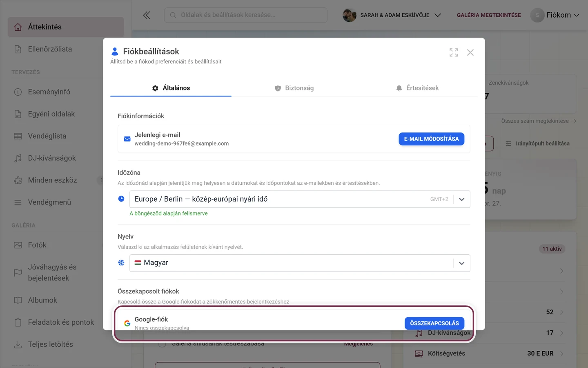Image resolution: width=588 pixels, height=368 pixels.
Task: Click the Galéria megtekintése link
Action: coord(489,15)
